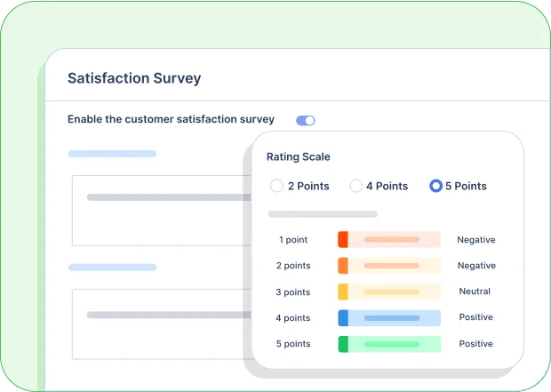
Task: Click the yellow 3 points color swatch
Action: click(343, 292)
